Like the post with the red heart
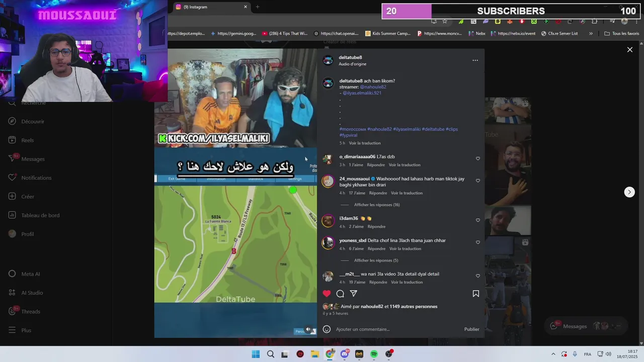The width and height of the screenshot is (644, 362). click(x=327, y=294)
